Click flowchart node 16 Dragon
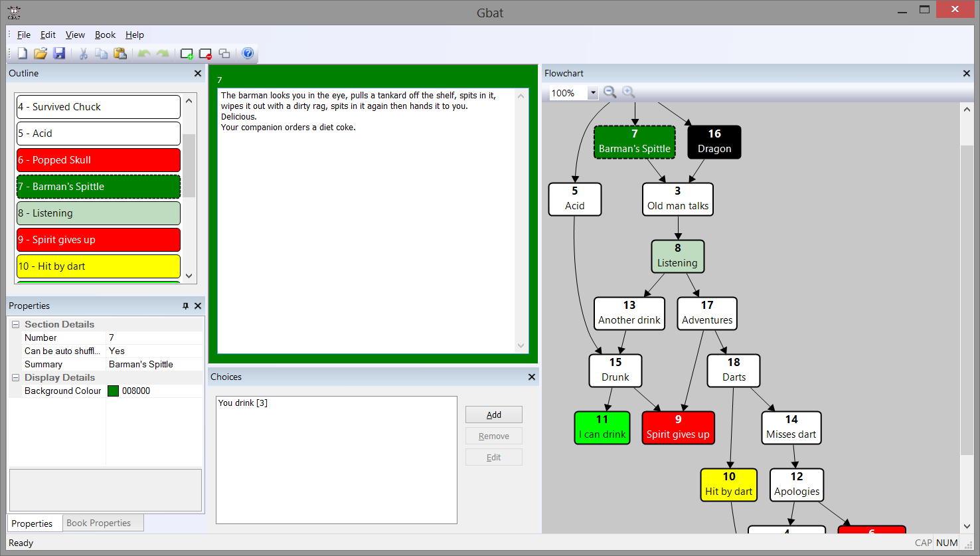The image size is (980, 556). coord(714,142)
